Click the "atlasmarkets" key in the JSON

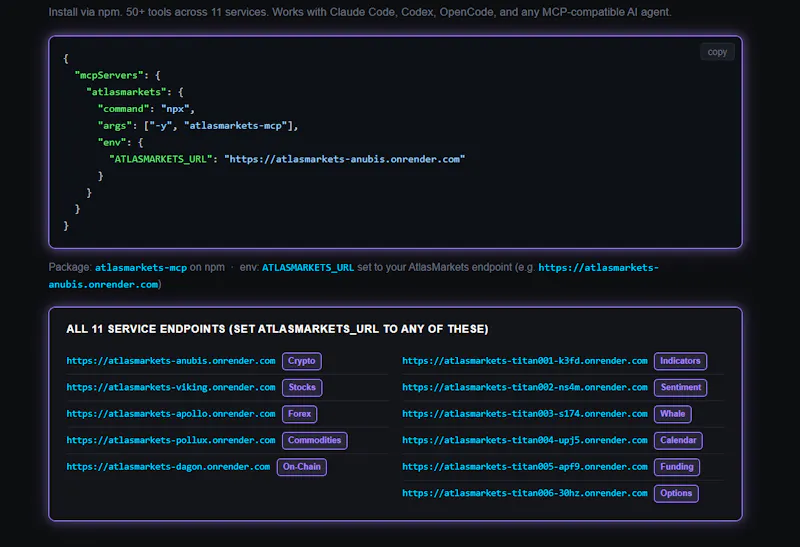tap(126, 92)
